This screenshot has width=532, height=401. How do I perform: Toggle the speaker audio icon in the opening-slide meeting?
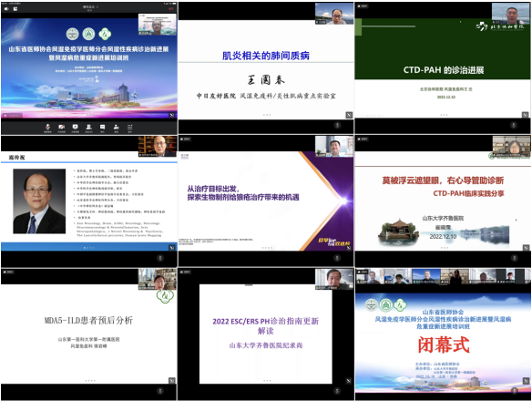[6, 9]
